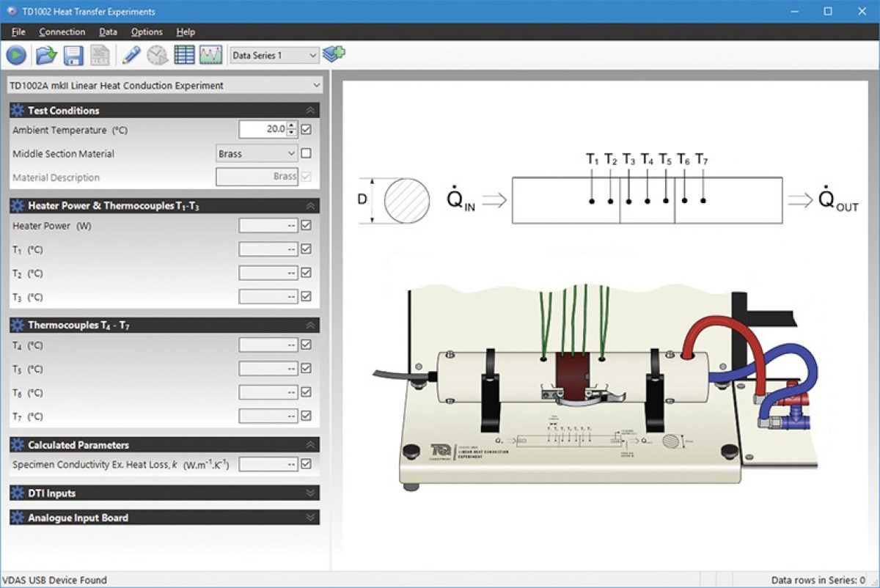The height and width of the screenshot is (588, 880).
Task: Open the Connection menu
Action: tap(62, 32)
